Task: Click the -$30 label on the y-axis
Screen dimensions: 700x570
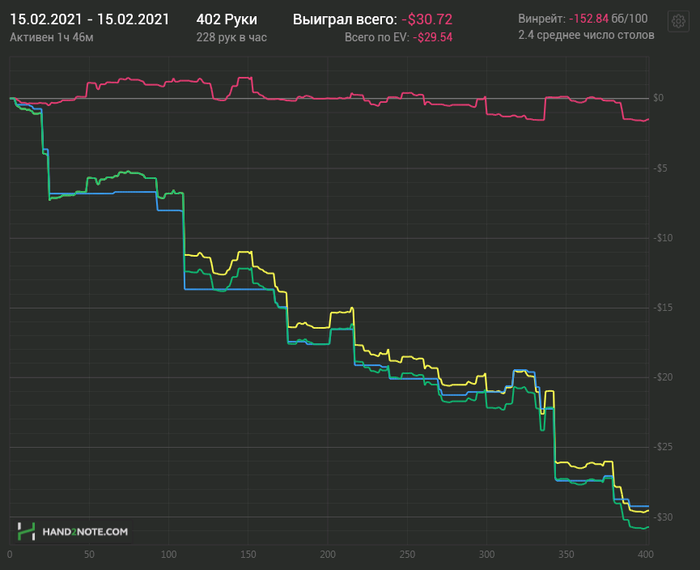Action: point(662,517)
